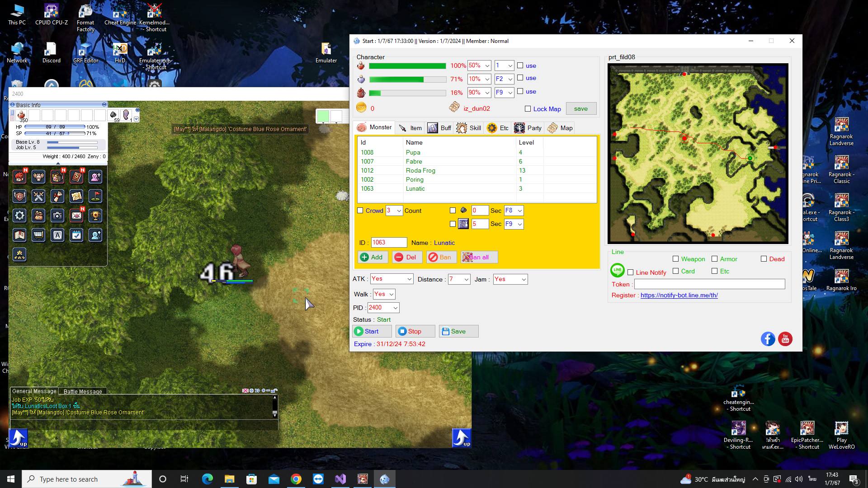The width and height of the screenshot is (868, 488).
Task: Switch to the Item tab
Action: (410, 128)
